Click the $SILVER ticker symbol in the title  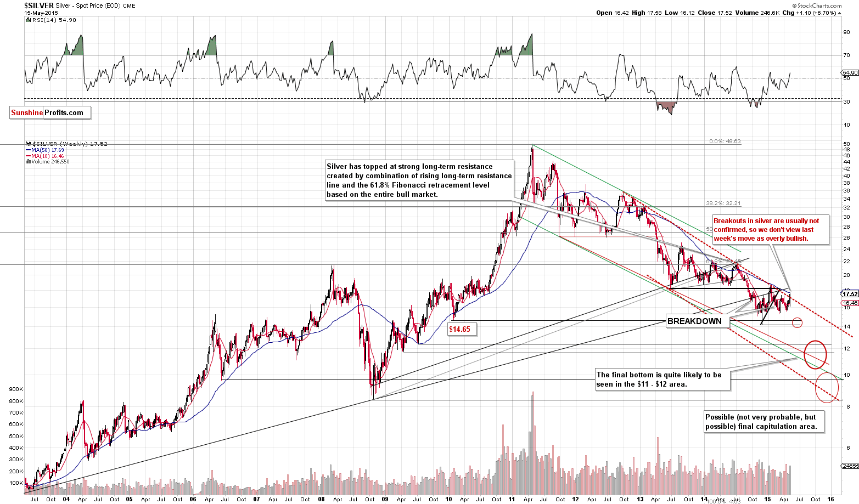coord(39,5)
